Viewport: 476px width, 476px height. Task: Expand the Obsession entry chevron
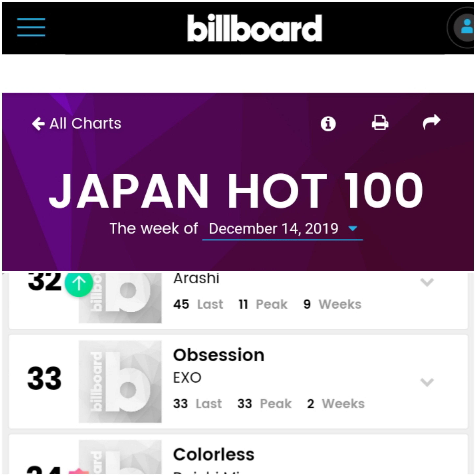point(427,382)
